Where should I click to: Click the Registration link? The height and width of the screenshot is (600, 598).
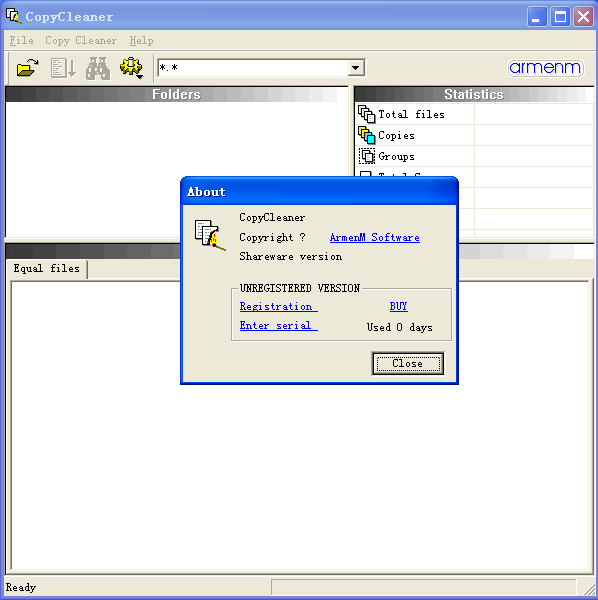[279, 306]
